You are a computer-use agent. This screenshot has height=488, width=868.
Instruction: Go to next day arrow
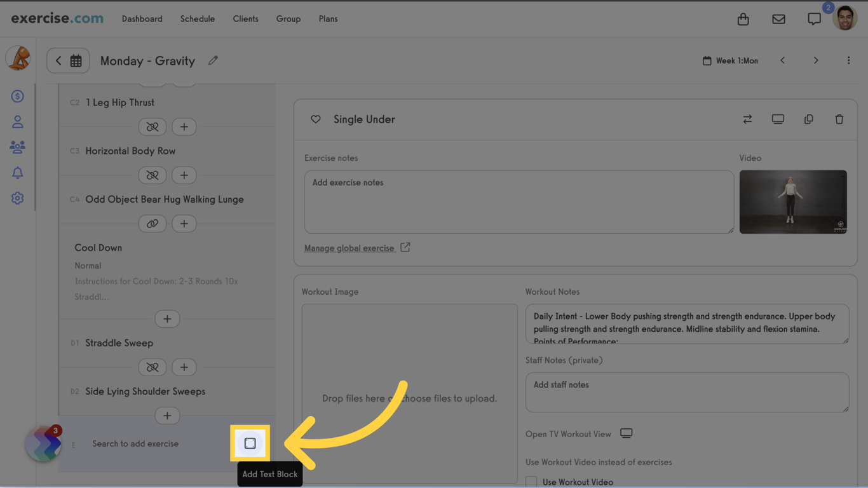tap(816, 60)
